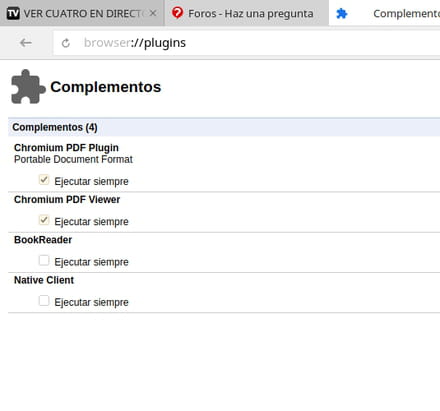The height and width of the screenshot is (411, 440).
Task: Select the Complementos browser tab
Action: point(384,13)
